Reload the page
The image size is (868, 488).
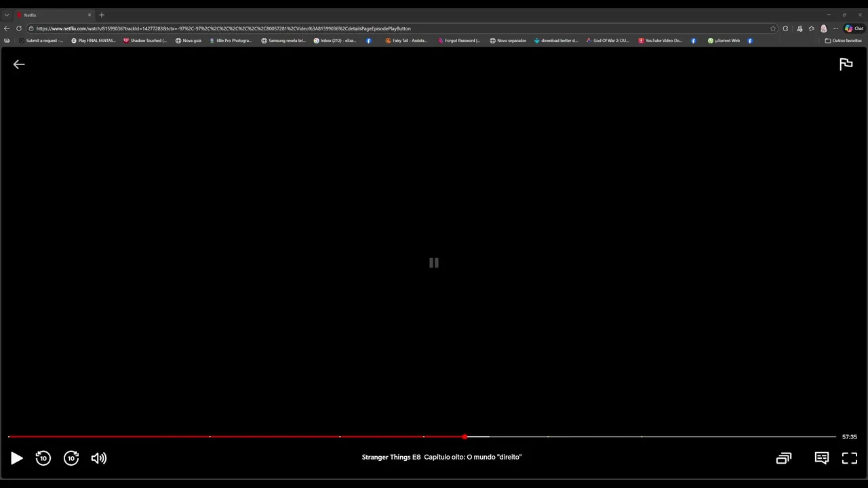19,28
